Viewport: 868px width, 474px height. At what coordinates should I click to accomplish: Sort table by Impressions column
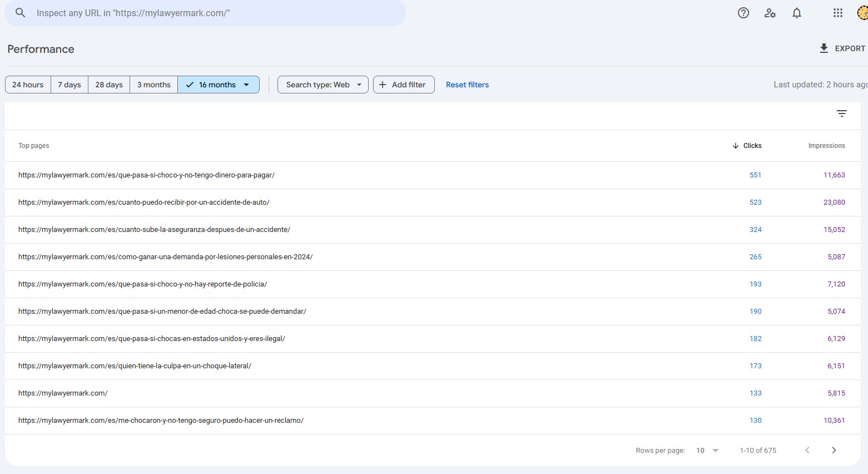click(x=826, y=146)
